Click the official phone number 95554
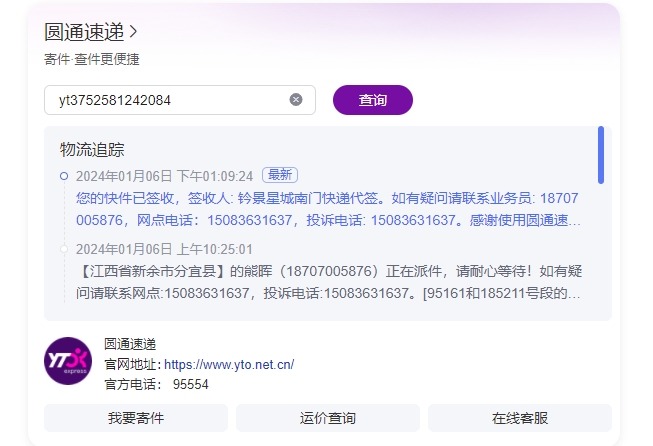 (x=190, y=384)
